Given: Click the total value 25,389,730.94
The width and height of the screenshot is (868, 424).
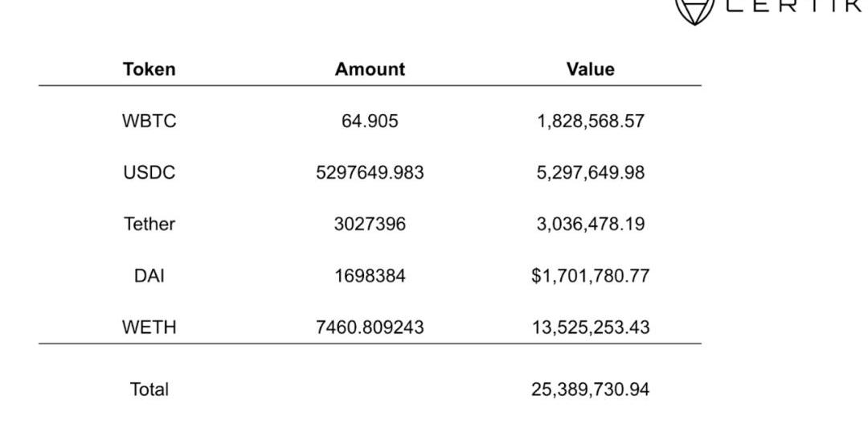Looking at the screenshot, I should (x=591, y=389).
